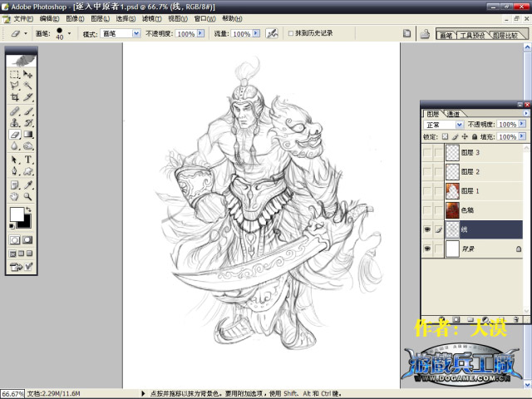Open the Layers panel flyout menu arrow
532x399 pixels.
point(526,113)
